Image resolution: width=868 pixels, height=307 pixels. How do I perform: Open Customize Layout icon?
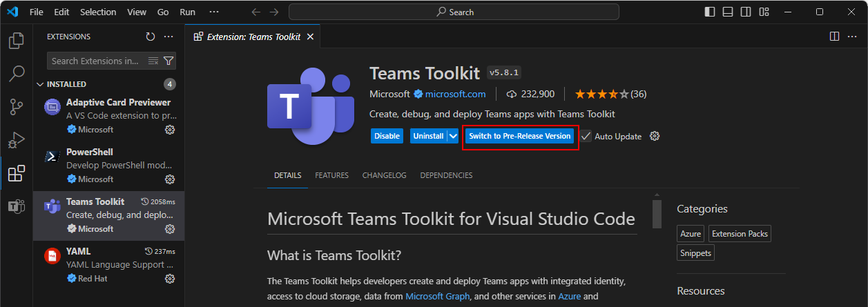(x=764, y=12)
